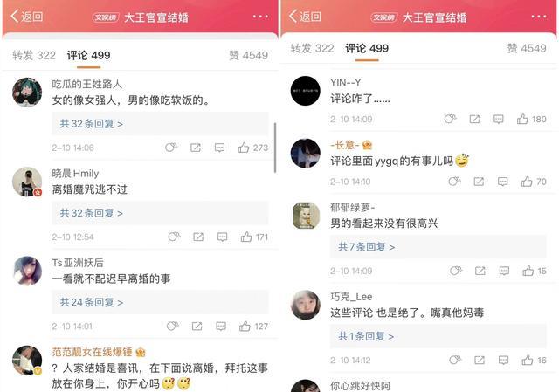Switch to 转发 322 tab on left panel

pos(34,55)
